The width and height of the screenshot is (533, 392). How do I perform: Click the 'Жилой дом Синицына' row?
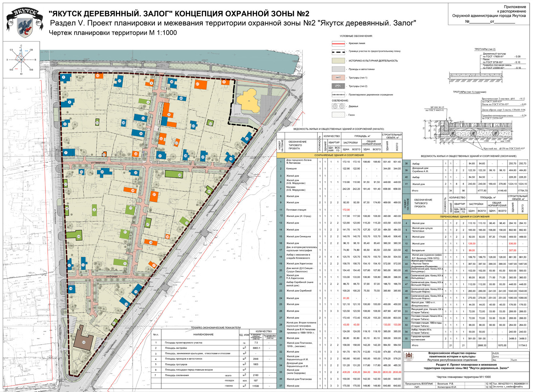(x=339, y=236)
